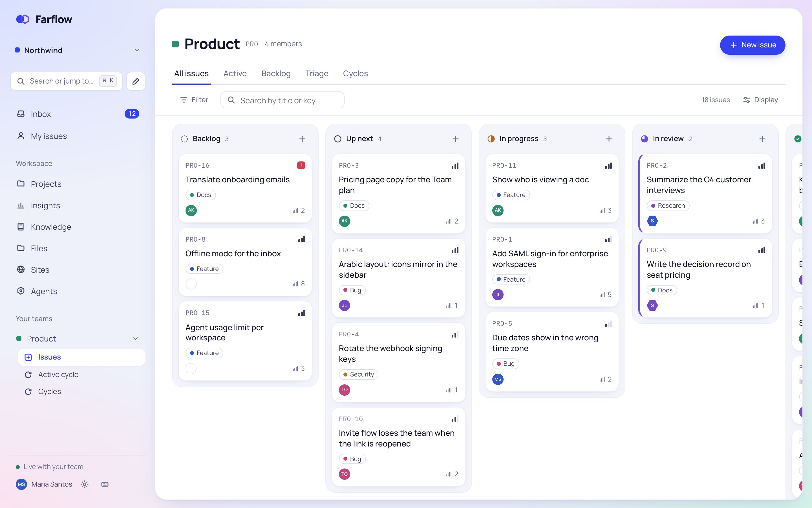Open the Filter menu

pos(194,100)
